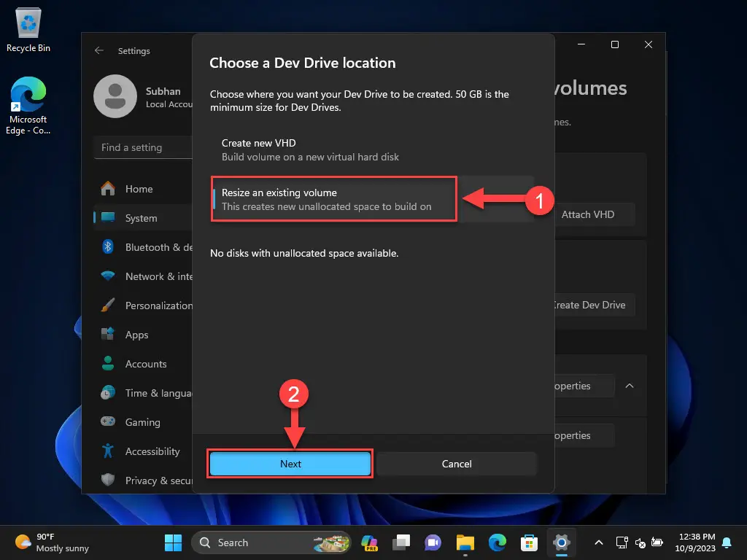Open Apps settings page
Image resolution: width=747 pixels, height=560 pixels.
point(144,335)
